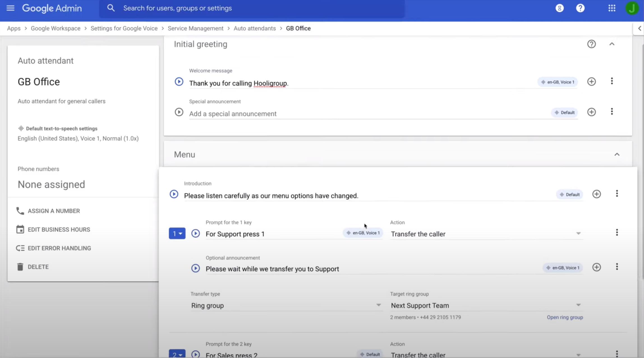Image resolution: width=644 pixels, height=358 pixels.
Task: Click the play button for special announcement
Action: point(179,112)
